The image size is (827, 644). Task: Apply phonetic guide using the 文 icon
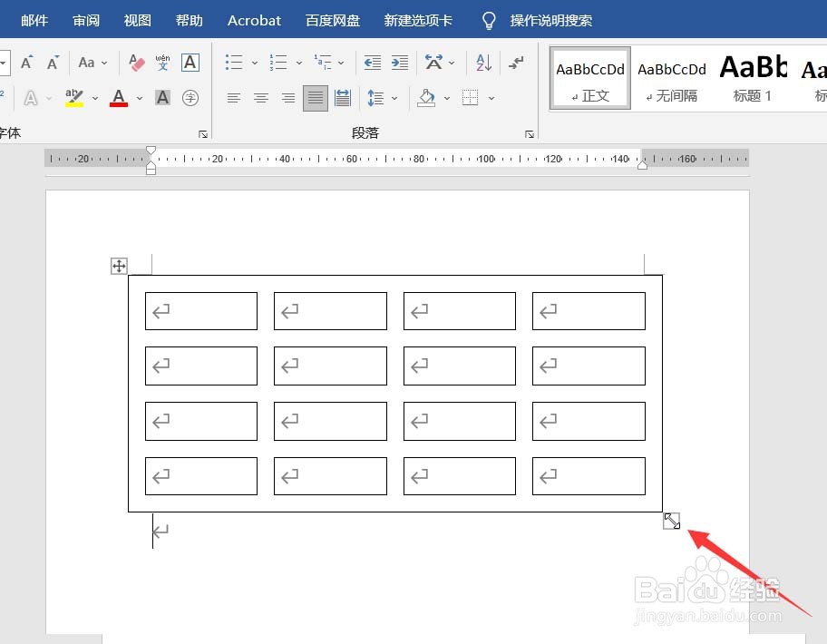pos(162,62)
